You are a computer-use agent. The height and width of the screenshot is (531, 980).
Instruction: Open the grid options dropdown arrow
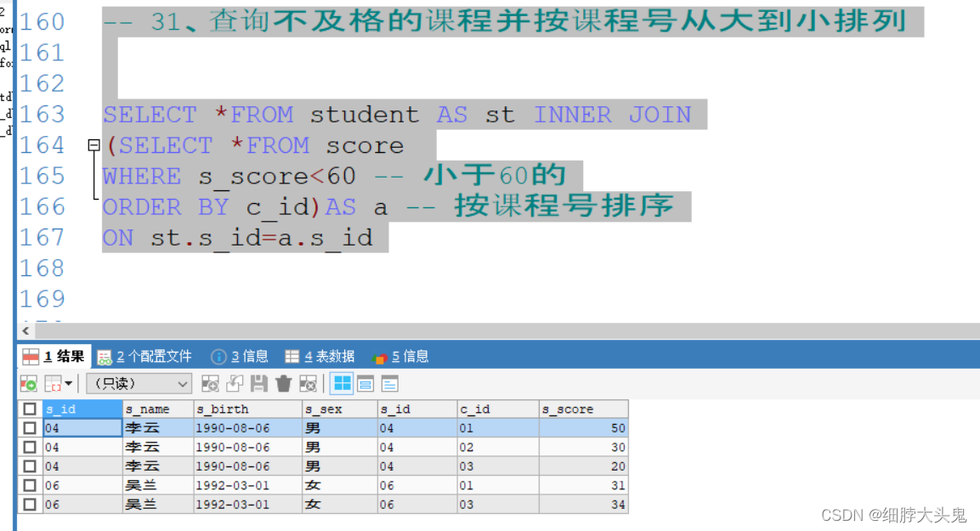coord(68,384)
